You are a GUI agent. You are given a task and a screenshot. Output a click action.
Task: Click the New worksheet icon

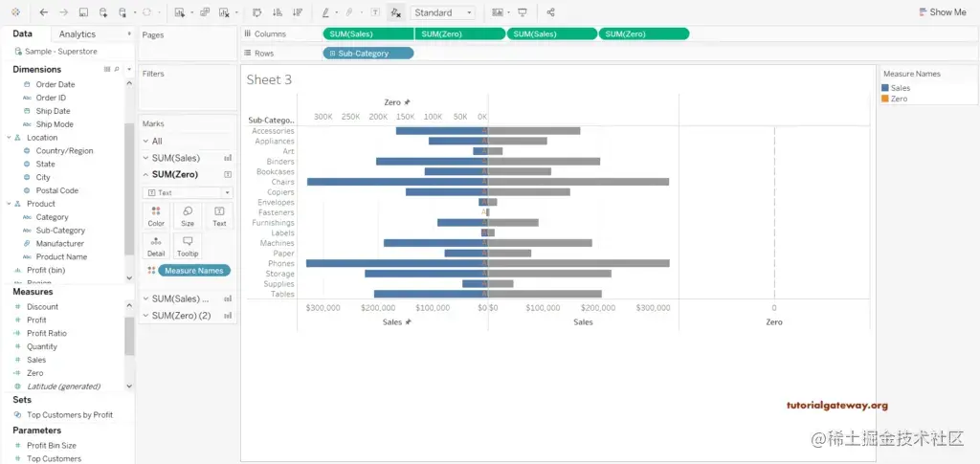coord(180,11)
